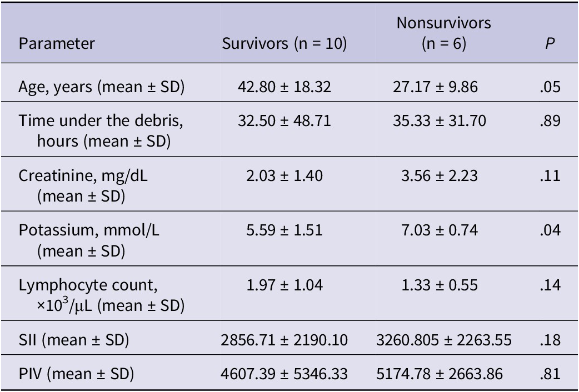Image resolution: width=579 pixels, height=392 pixels.
Task: Click the Nonsurvivors (n = 6) header
Action: pos(443,34)
